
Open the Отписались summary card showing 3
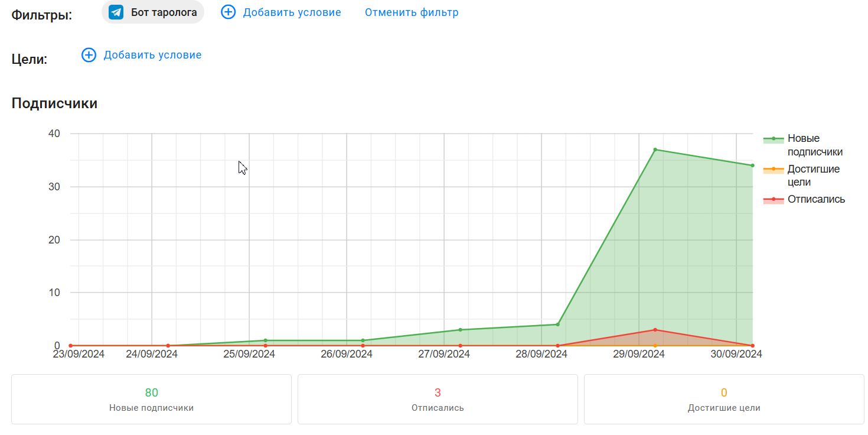pyautogui.click(x=438, y=399)
